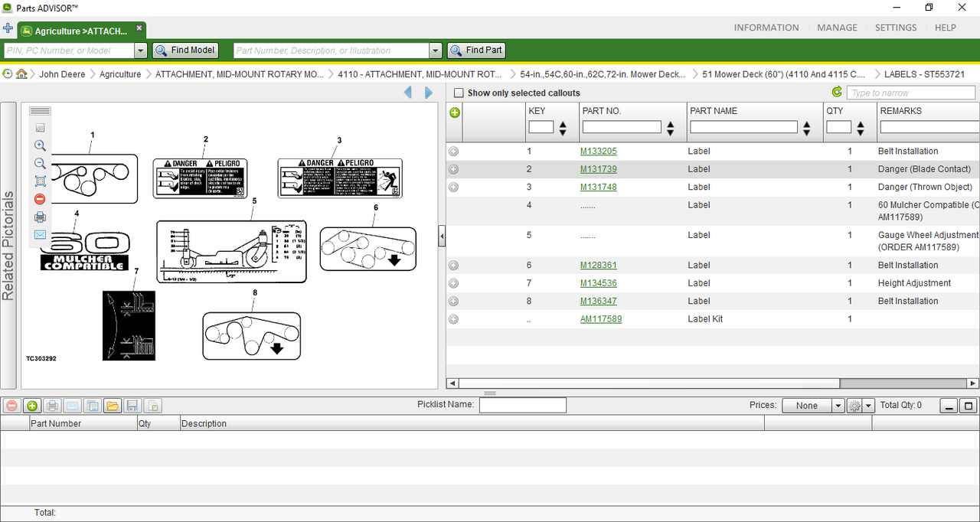Open the PIN/Model search dropdown arrow
Viewport: 980px width, 522px height.
tap(140, 51)
